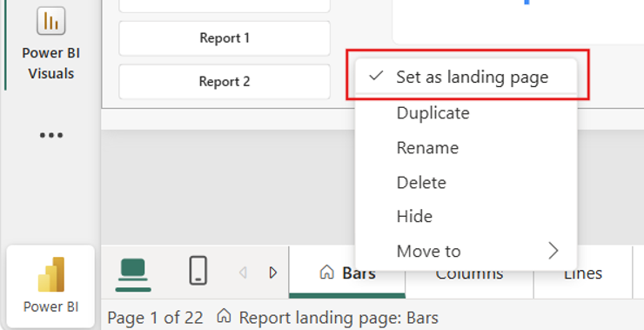
Task: Open the Power BI app tile
Action: (x=51, y=286)
